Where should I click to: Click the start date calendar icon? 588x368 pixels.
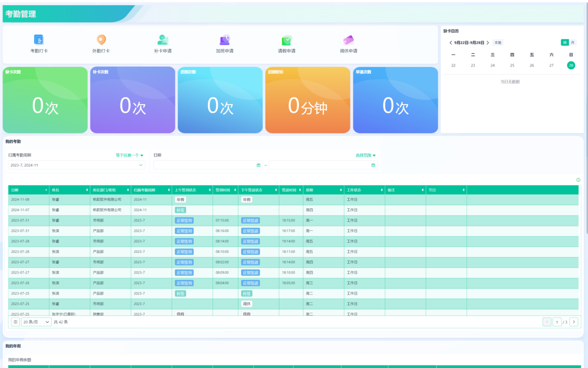click(x=259, y=165)
